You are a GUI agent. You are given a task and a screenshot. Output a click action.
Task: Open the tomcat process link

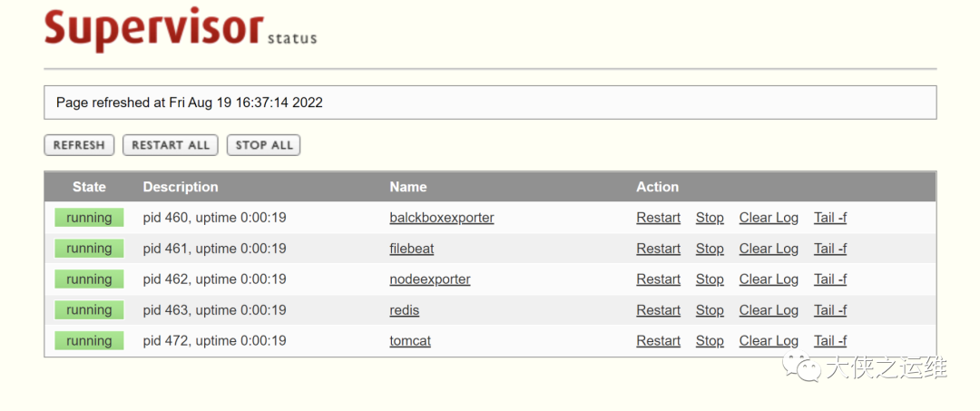coord(409,341)
